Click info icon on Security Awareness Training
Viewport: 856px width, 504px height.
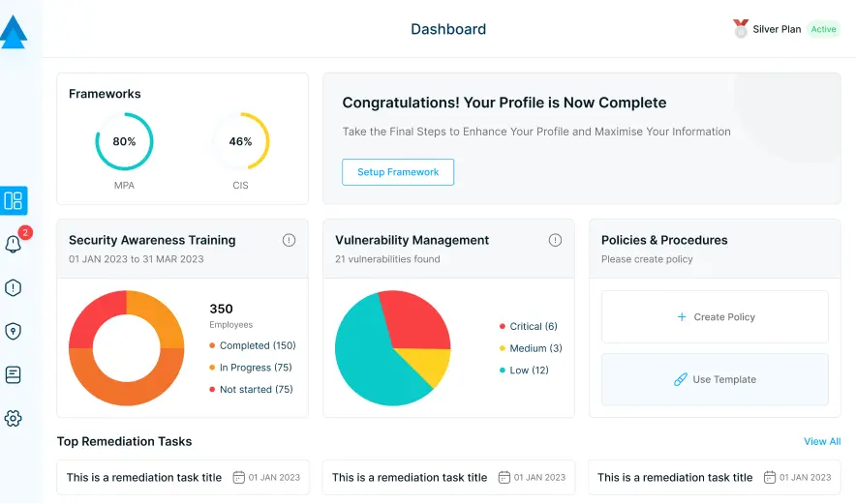coord(289,240)
